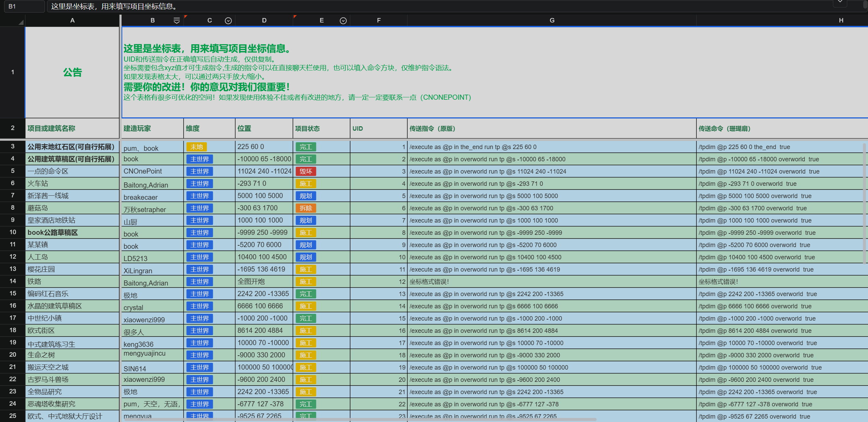Click the 建造玩家 header cell

click(152, 128)
